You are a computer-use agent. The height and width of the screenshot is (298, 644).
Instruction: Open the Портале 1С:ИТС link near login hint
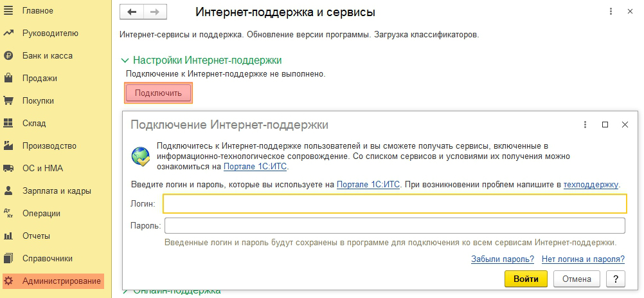click(x=368, y=185)
